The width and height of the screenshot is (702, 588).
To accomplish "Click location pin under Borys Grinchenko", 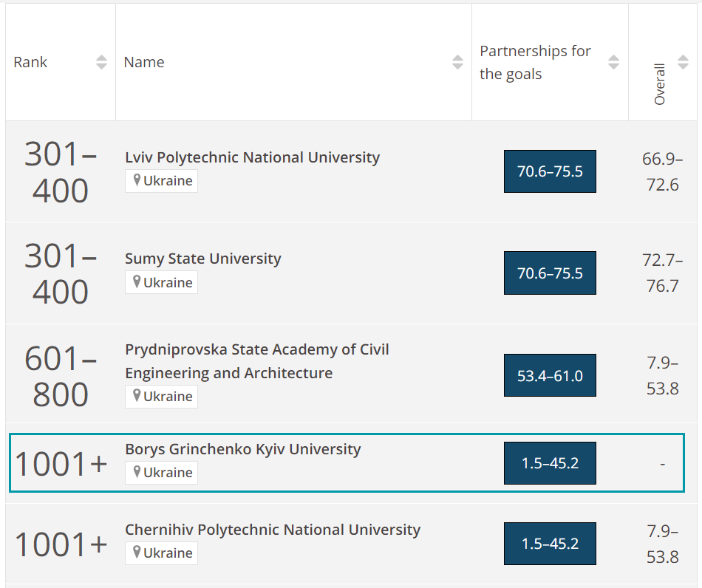I will (137, 472).
